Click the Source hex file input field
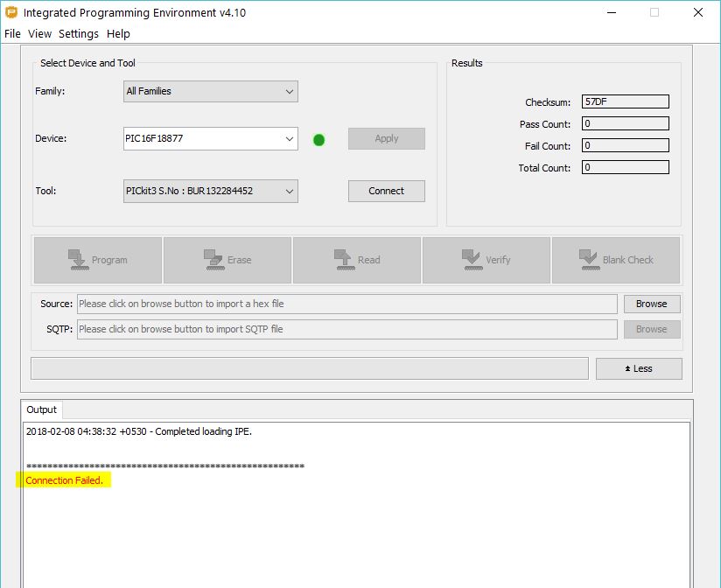Viewport: 721px width, 588px height. 347,304
